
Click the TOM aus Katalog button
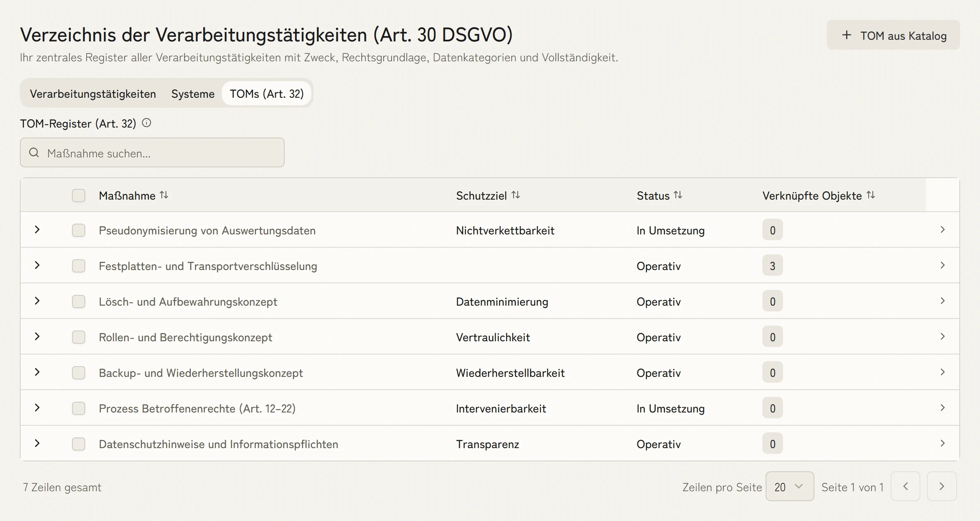click(x=893, y=35)
